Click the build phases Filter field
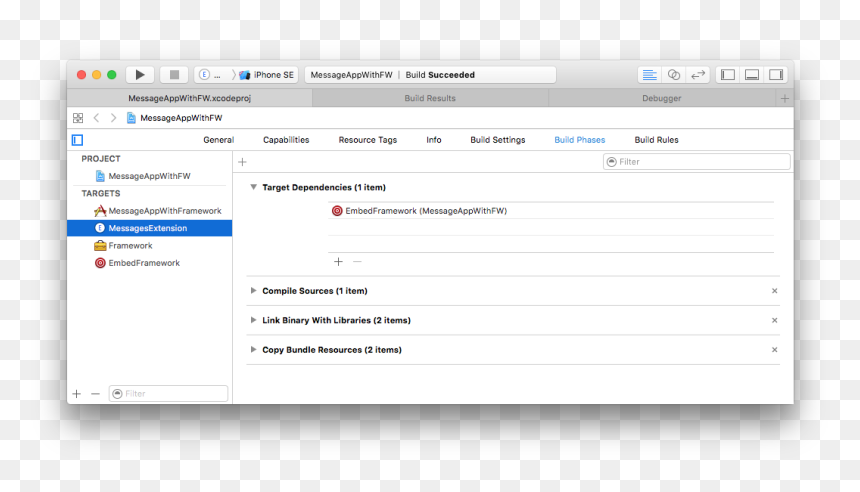Viewport: 860px width, 492px height. coord(697,162)
